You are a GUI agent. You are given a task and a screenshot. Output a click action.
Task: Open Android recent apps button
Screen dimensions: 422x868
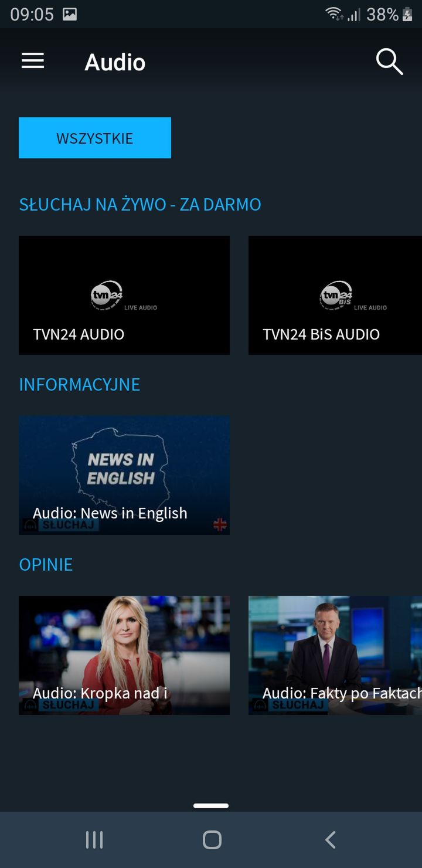tap(94, 840)
